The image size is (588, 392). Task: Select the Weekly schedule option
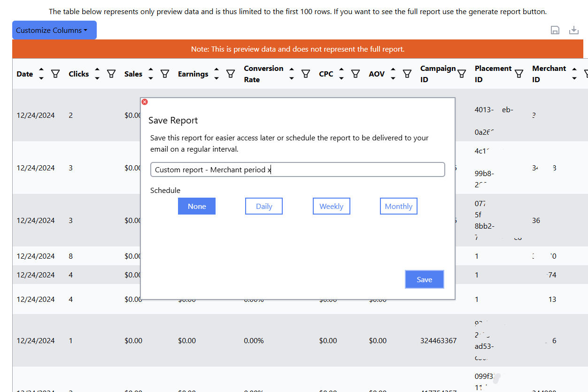(332, 206)
